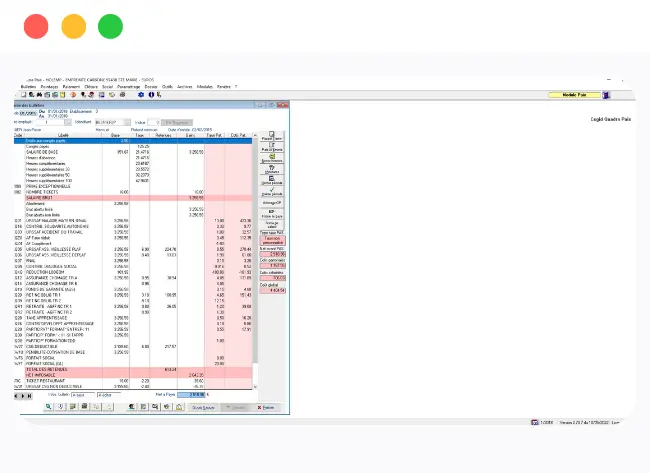Click the blue square icon in main toolbar

pyautogui.click(x=102, y=95)
